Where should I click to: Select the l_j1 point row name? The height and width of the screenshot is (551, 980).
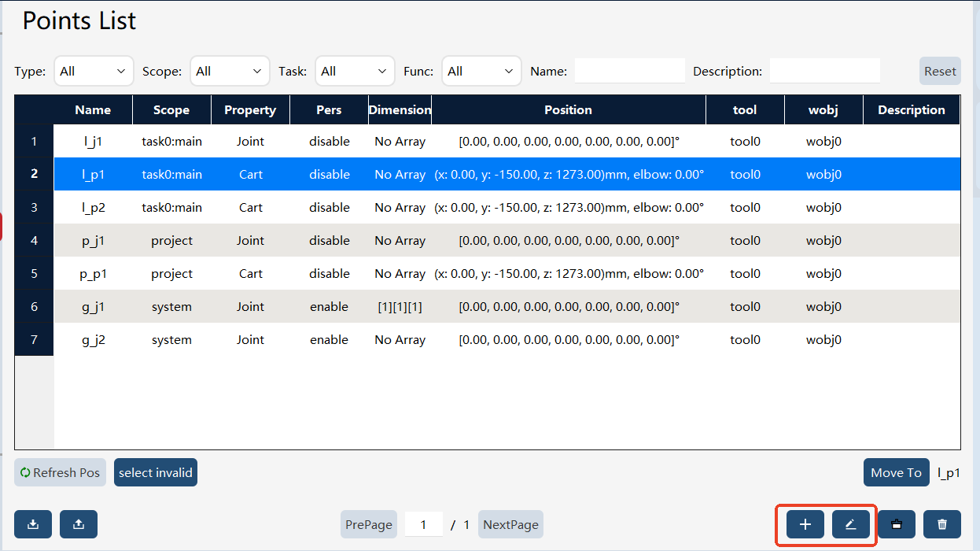[93, 142]
